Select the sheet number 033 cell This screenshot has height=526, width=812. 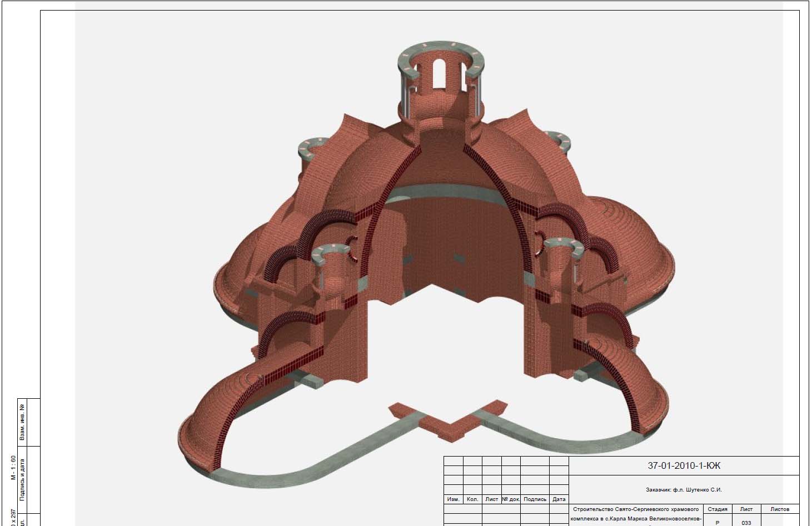pyautogui.click(x=746, y=523)
